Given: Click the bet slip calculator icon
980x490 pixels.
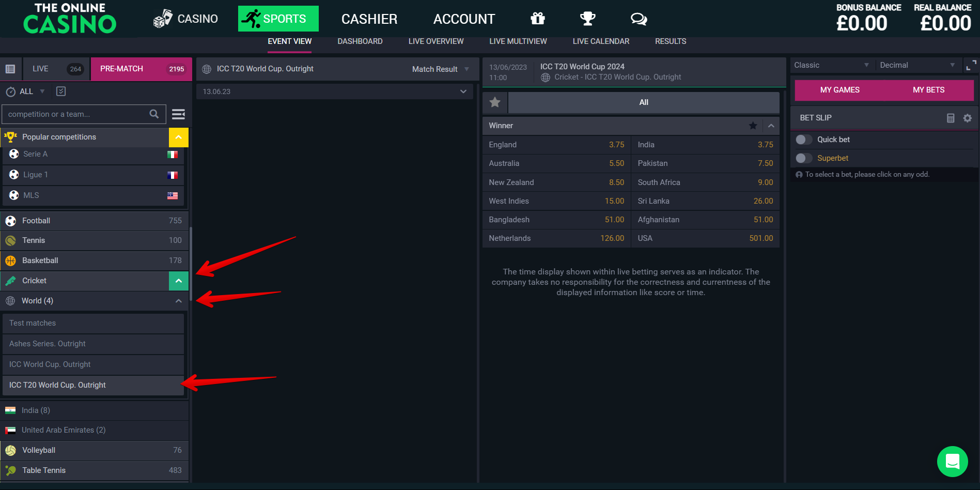Looking at the screenshot, I should (951, 118).
